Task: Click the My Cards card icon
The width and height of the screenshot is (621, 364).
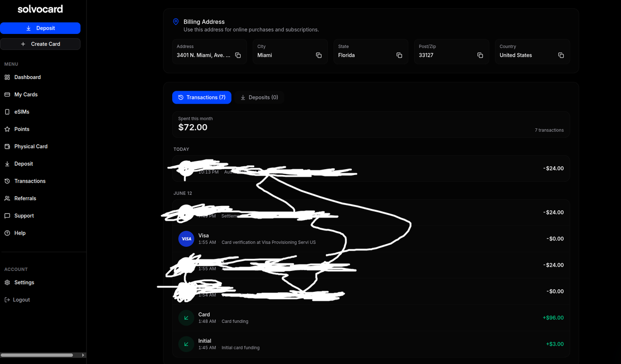Action: [7, 95]
